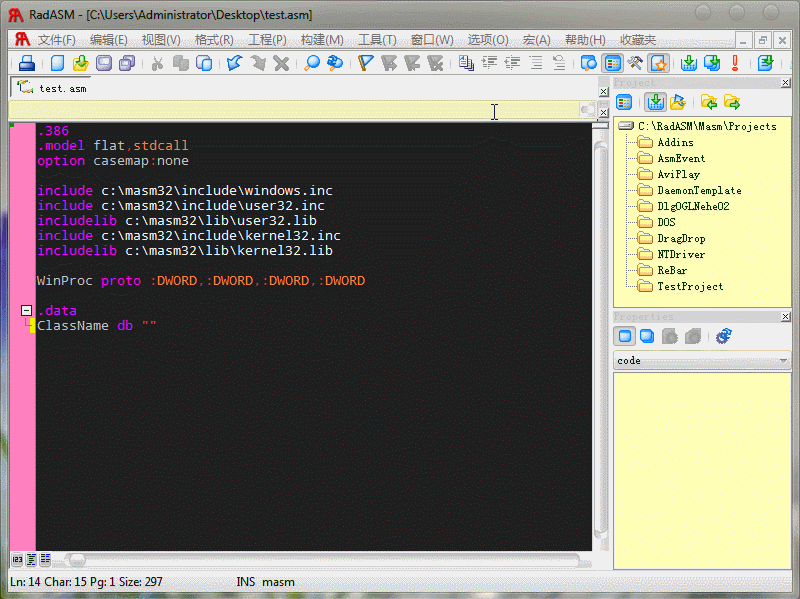Click the Delete X toolbar icon
800x599 pixels.
281,63
